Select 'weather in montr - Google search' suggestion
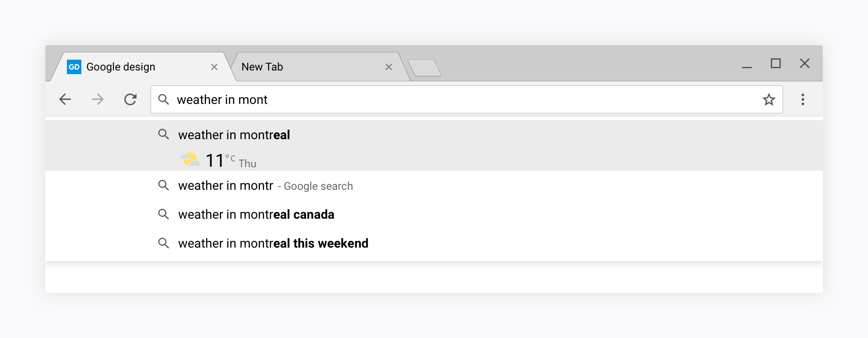This screenshot has width=868, height=338. coord(265,186)
